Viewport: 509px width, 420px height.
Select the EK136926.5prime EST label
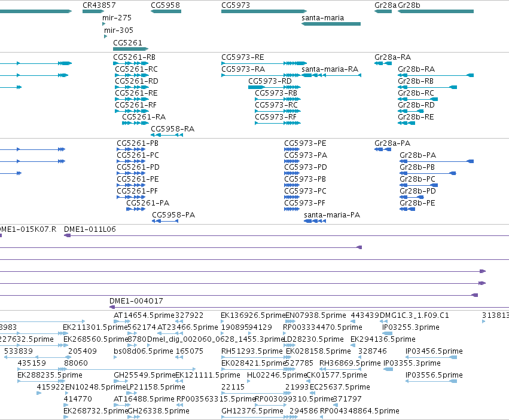[x=253, y=315]
